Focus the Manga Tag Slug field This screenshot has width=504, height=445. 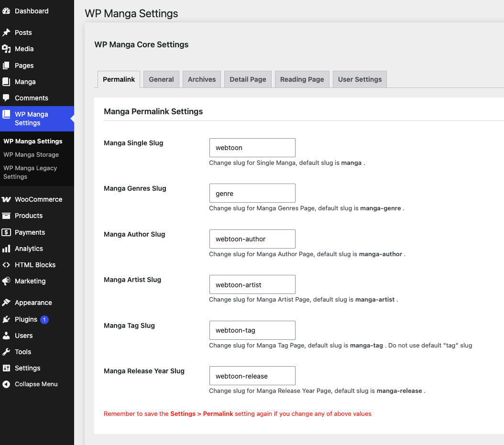tap(252, 330)
